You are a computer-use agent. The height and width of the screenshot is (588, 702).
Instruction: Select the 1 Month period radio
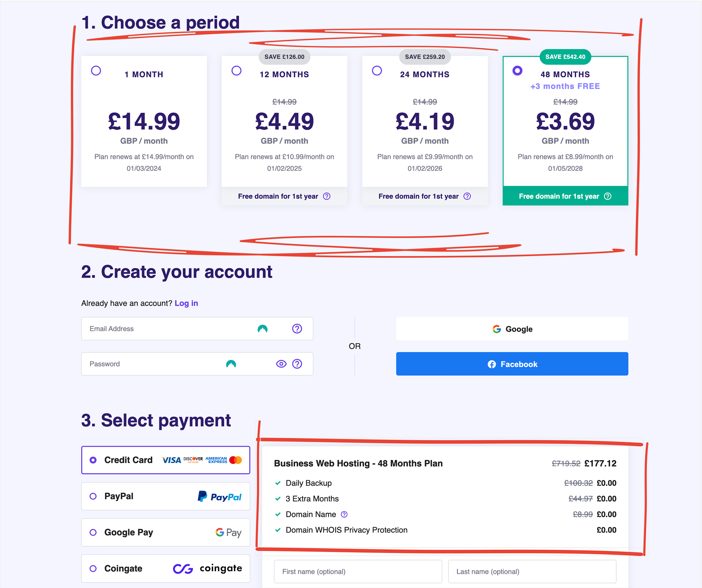(x=96, y=71)
